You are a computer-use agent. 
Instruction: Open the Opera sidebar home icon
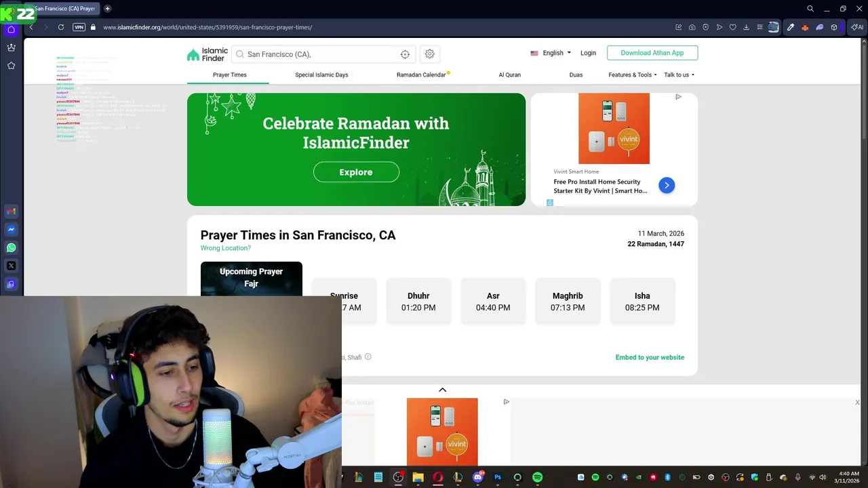(11, 29)
